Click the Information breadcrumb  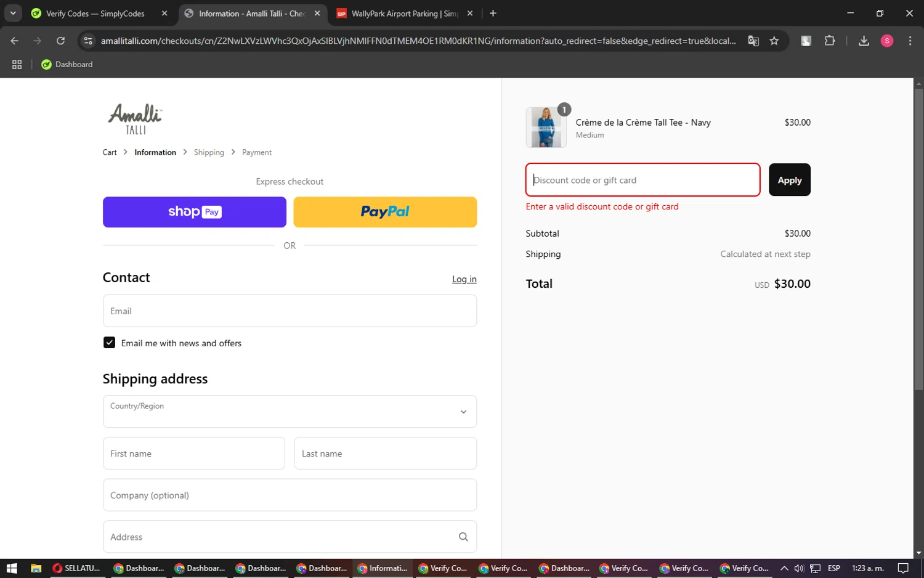[155, 152]
